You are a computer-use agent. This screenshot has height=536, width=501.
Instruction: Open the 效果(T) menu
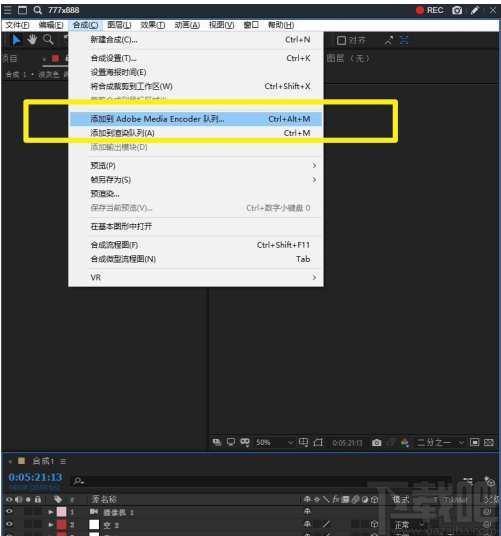point(152,25)
